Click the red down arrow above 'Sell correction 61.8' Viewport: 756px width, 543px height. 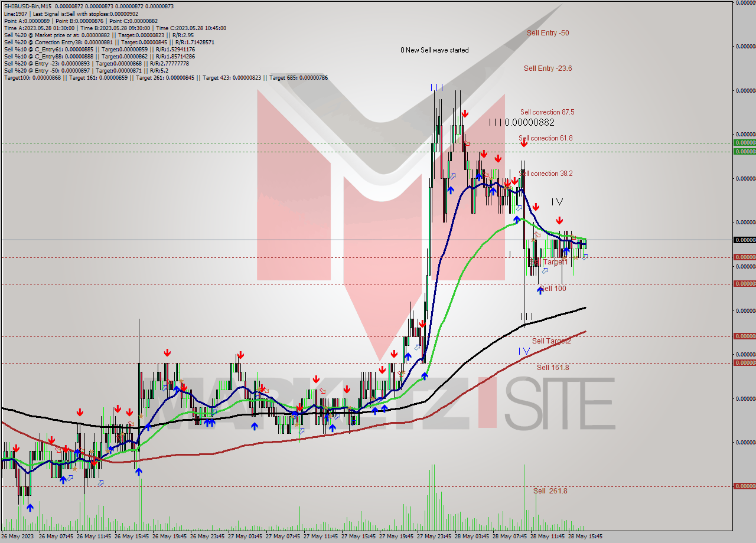click(x=524, y=142)
